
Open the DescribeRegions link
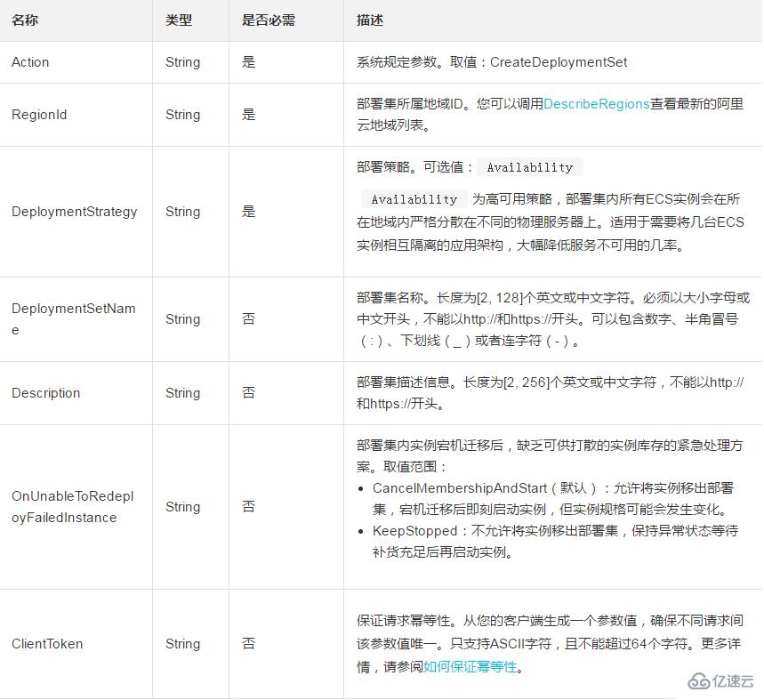coord(596,104)
